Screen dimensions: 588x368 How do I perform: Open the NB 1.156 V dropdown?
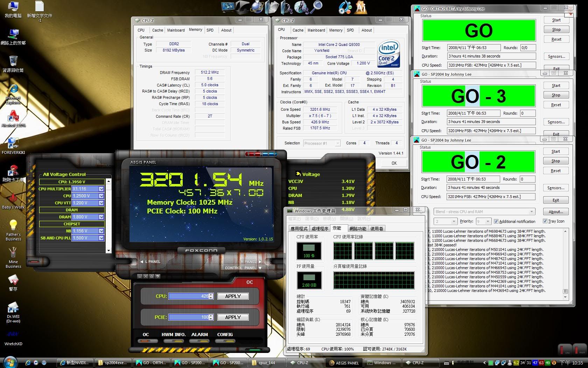click(101, 231)
